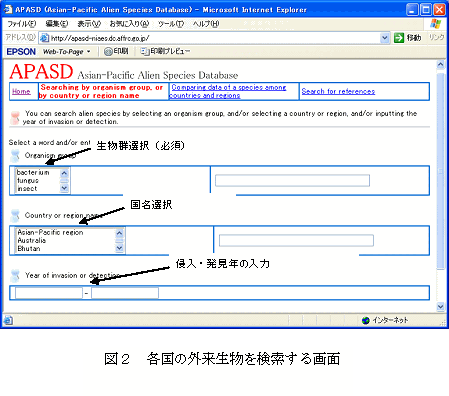The image size is (449, 396).
Task: Click the page icon in the address bar
Action: point(44,38)
